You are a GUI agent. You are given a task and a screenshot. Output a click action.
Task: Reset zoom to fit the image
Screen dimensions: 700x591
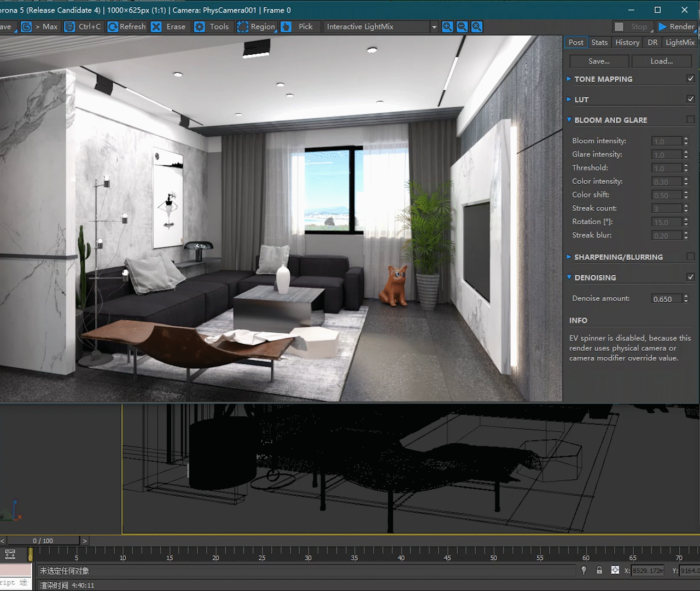click(x=477, y=27)
